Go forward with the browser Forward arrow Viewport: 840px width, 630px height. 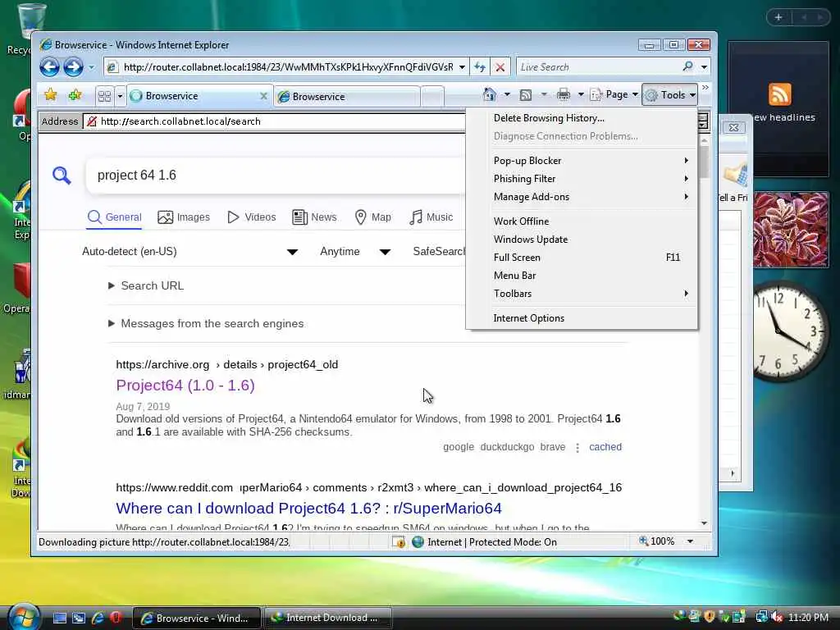[73, 67]
